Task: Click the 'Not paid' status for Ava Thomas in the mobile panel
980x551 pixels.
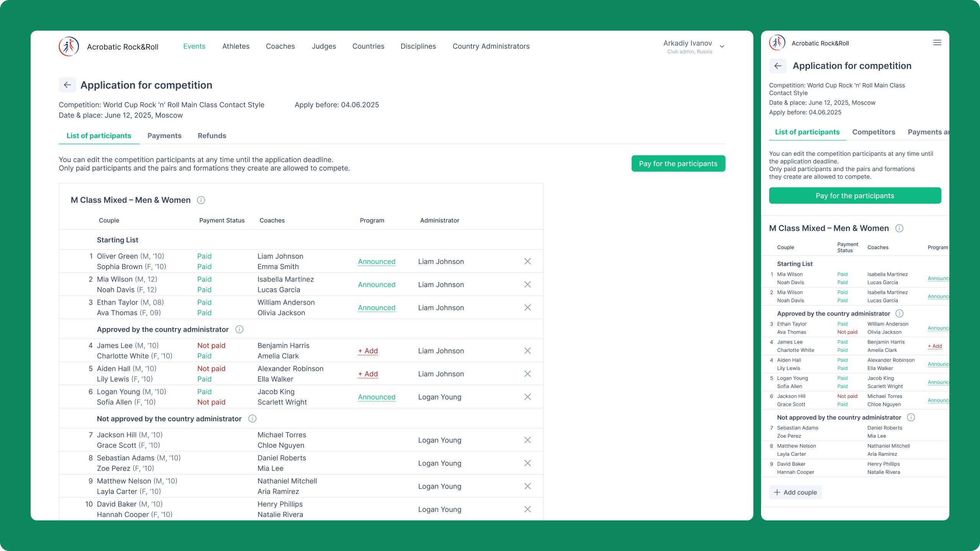Action: coord(847,332)
